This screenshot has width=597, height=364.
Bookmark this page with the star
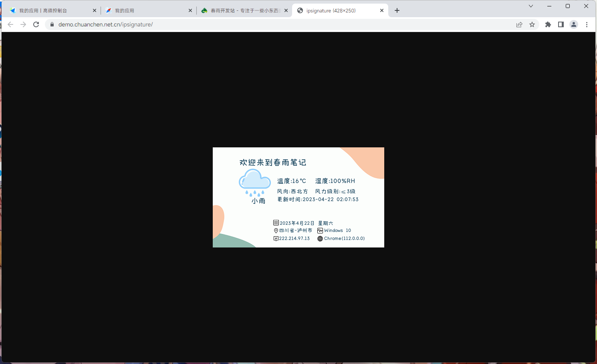pyautogui.click(x=532, y=24)
